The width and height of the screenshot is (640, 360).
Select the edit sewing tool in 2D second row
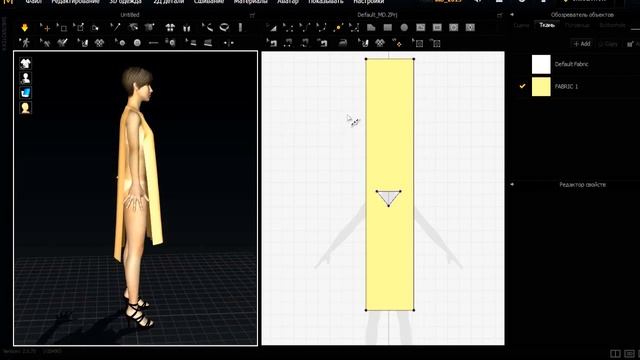(x=271, y=42)
